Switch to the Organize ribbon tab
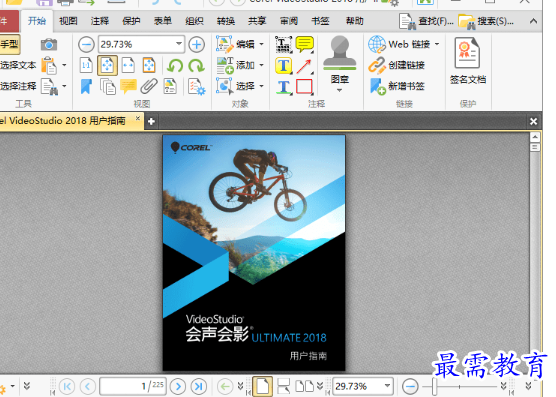Image resolution: width=556 pixels, height=397 pixels. pyautogui.click(x=194, y=21)
